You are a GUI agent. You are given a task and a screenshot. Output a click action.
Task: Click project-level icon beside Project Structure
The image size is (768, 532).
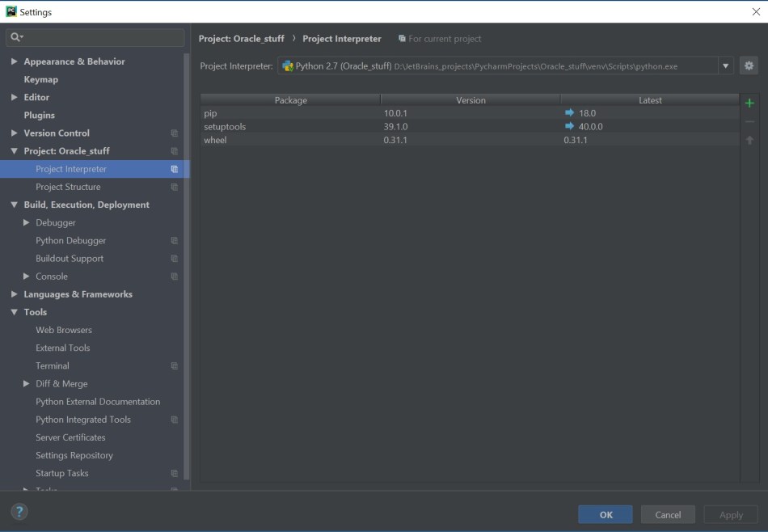pos(174,187)
